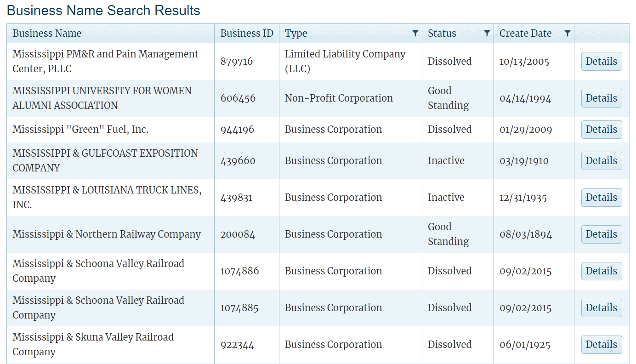Open the Create Date column filter icon
636x364 pixels.
567,34
